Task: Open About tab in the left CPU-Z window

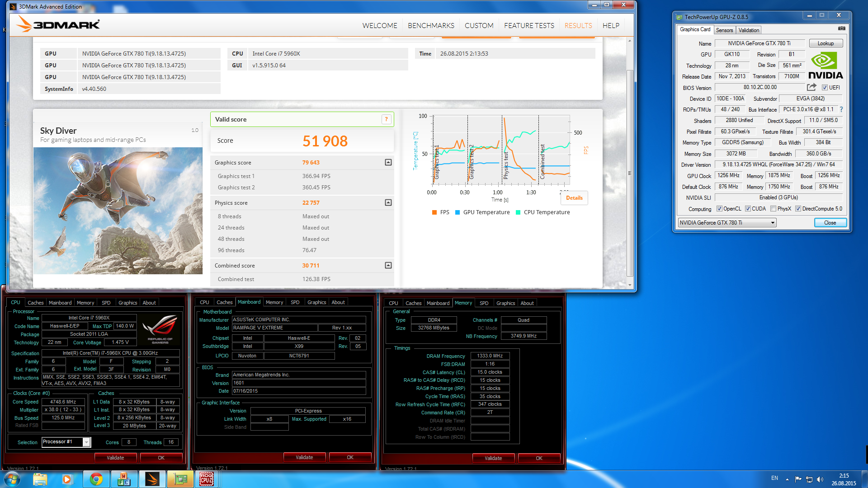Action: (x=149, y=303)
